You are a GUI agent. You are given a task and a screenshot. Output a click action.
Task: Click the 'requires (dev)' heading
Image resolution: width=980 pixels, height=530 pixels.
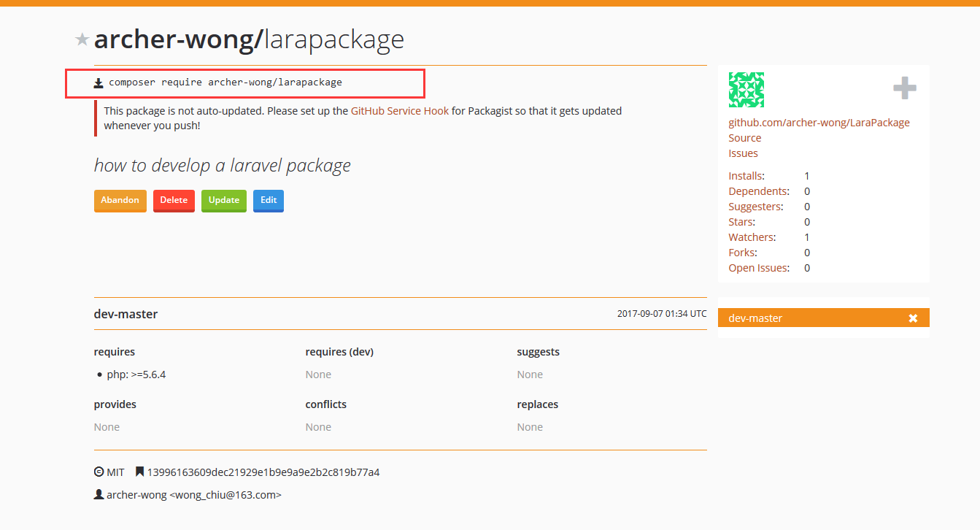tap(339, 352)
